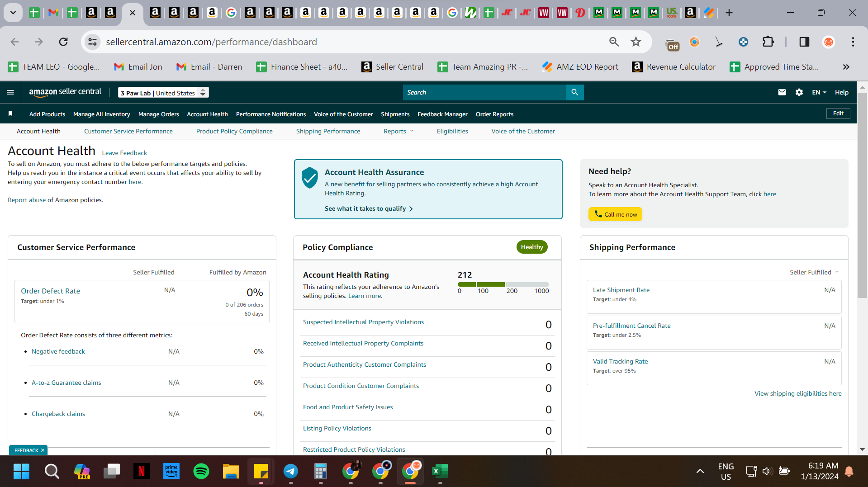The height and width of the screenshot is (487, 868).
Task: Click the Windows Start button
Action: pos(21,471)
